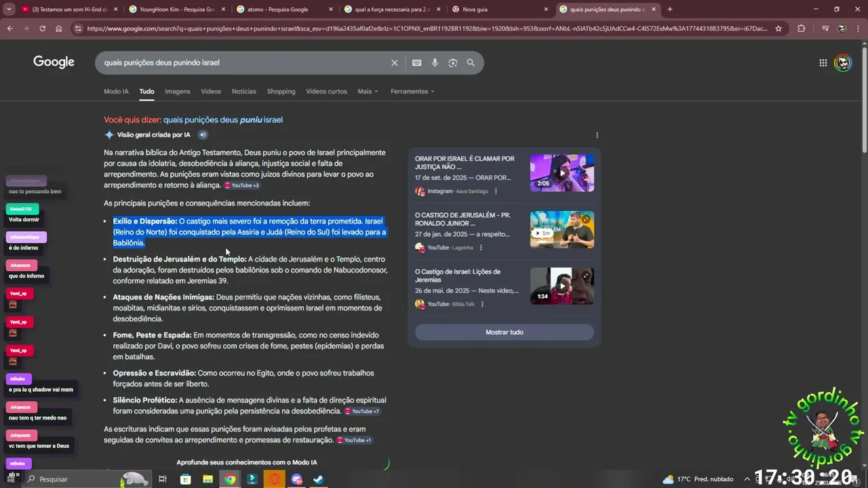The height and width of the screenshot is (488, 868).
Task: Switch to the Vídeos curtos tab
Action: point(326,91)
